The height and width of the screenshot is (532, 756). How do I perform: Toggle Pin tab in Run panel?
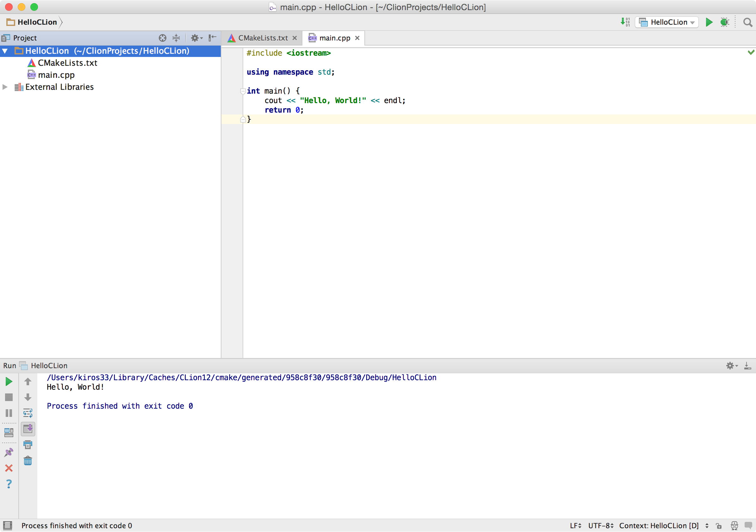click(x=9, y=452)
